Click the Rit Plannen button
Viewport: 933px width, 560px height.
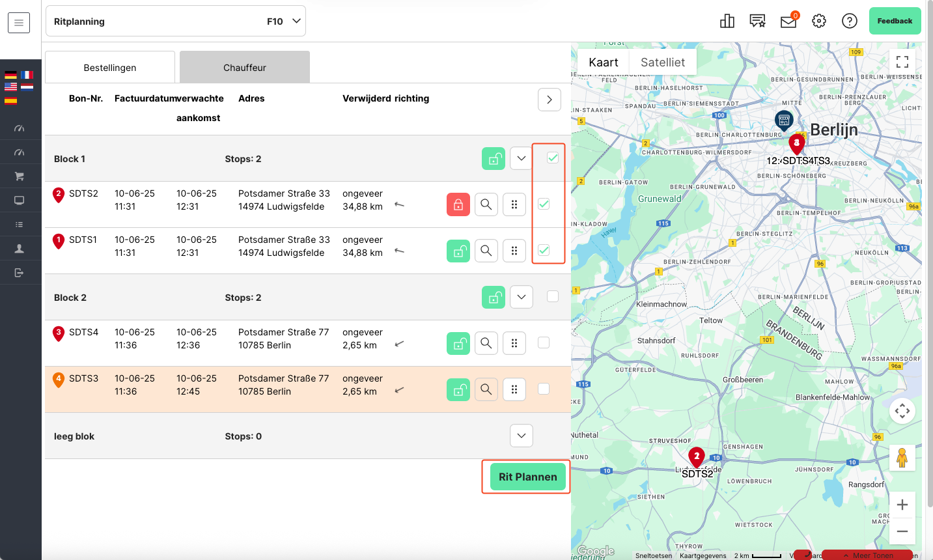coord(528,477)
